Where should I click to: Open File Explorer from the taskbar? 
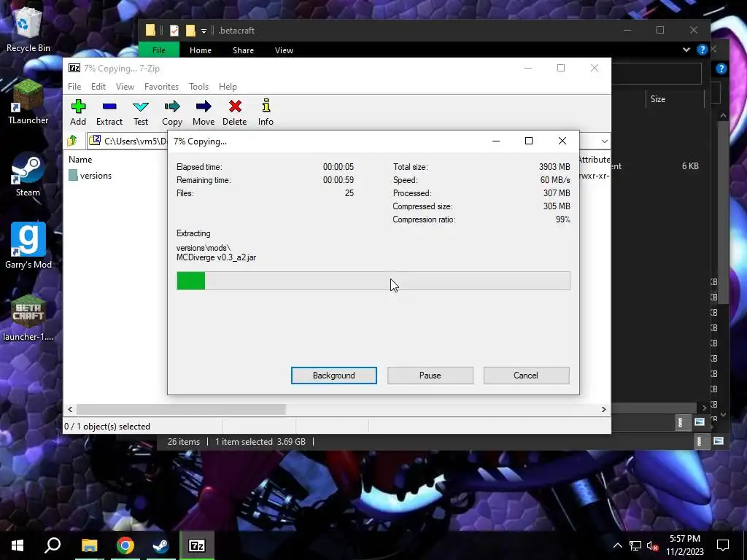tap(89, 545)
